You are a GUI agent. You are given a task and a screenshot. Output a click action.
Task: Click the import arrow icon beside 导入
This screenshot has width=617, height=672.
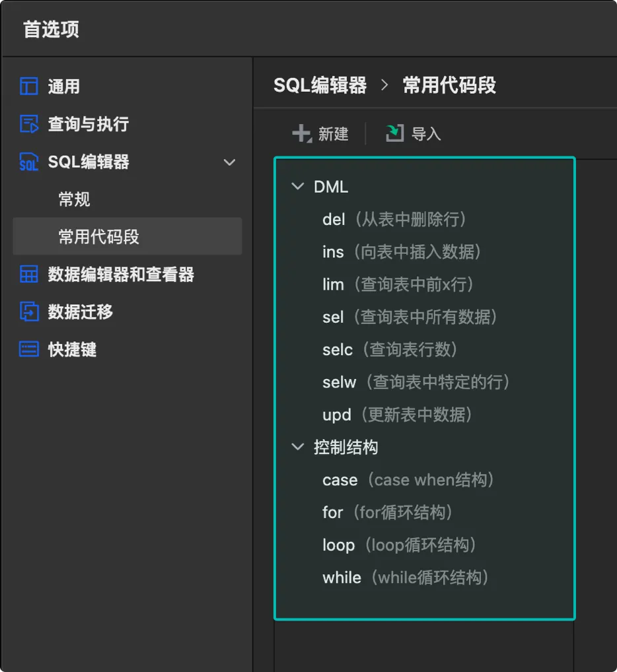(395, 133)
